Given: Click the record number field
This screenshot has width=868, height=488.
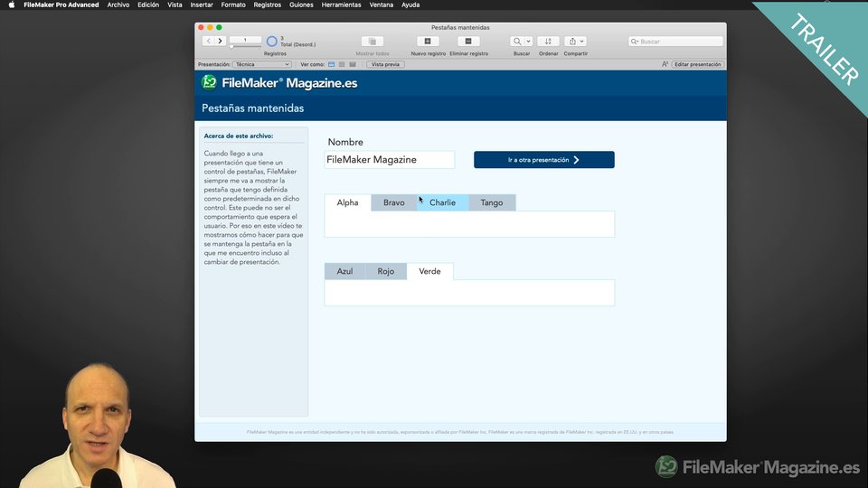Looking at the screenshot, I should 245,40.
